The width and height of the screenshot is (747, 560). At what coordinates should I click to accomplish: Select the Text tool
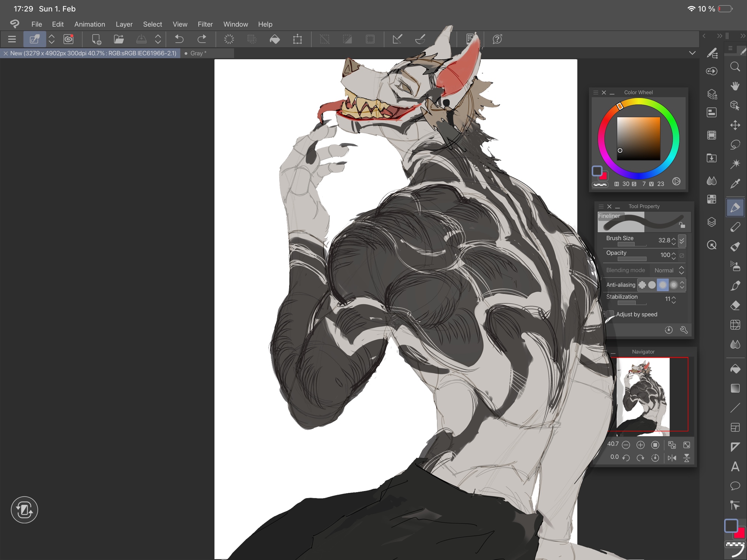(x=735, y=466)
